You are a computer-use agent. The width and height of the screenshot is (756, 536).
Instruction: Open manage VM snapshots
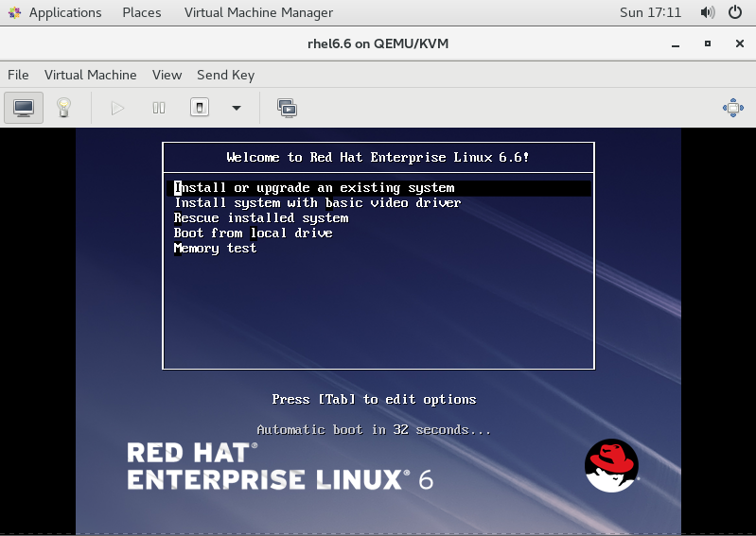click(x=287, y=108)
